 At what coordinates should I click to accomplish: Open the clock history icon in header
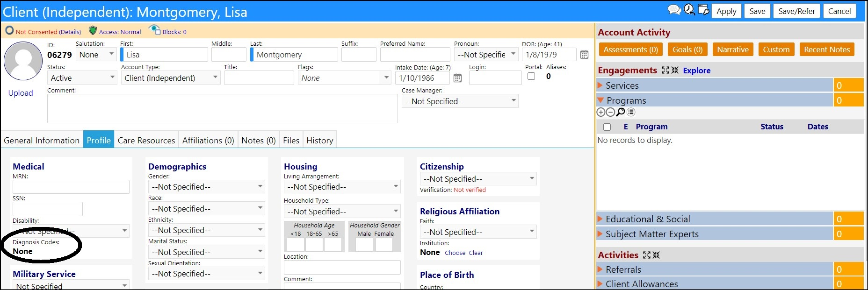tap(689, 10)
